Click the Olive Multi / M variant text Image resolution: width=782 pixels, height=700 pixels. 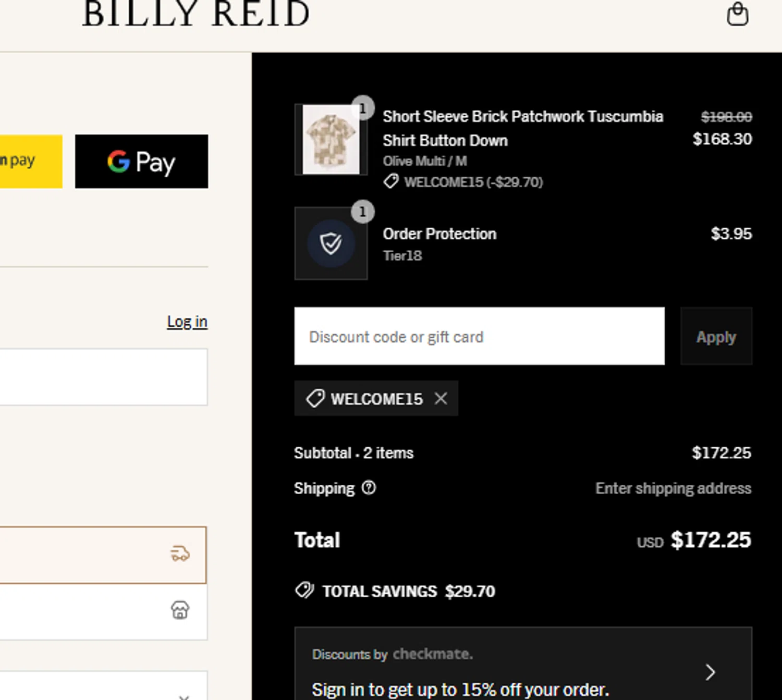click(425, 161)
